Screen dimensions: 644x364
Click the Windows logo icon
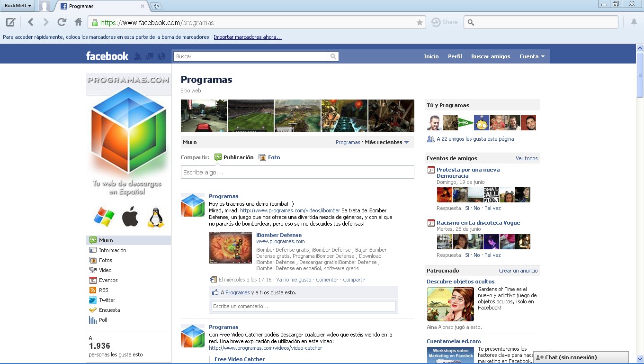coord(104,218)
